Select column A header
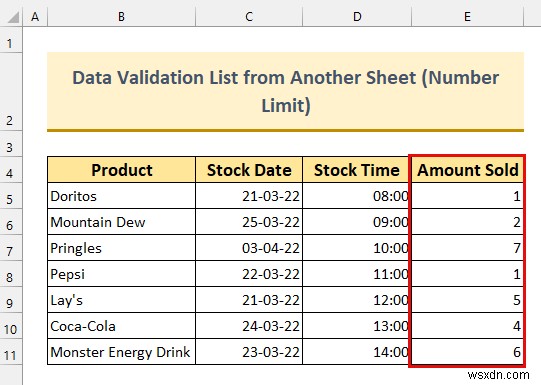This screenshot has height=385, width=541. [35, 17]
